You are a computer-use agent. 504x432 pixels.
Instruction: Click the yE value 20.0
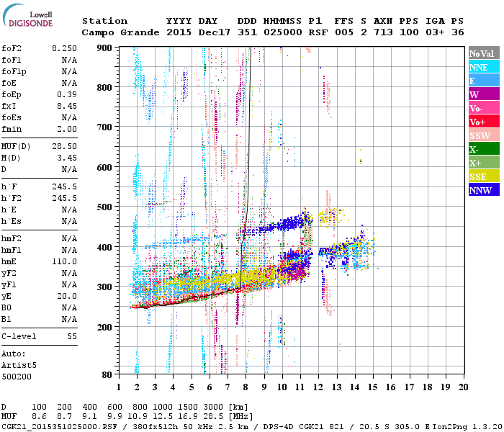[x=67, y=297]
